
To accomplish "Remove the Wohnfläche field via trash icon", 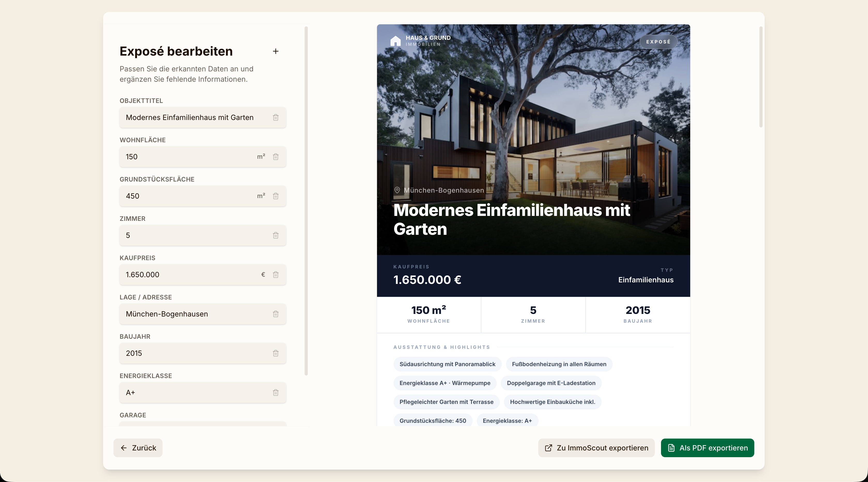I will 276,157.
